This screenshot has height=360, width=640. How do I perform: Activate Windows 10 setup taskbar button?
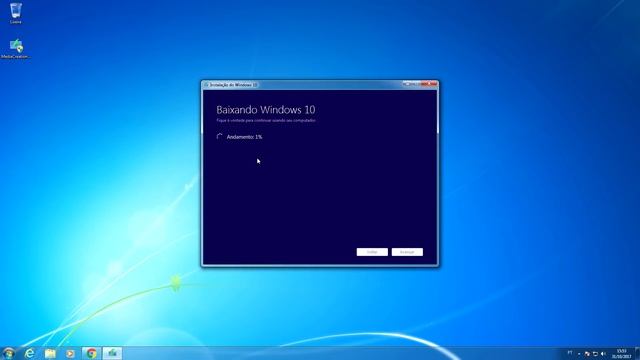coord(112,353)
